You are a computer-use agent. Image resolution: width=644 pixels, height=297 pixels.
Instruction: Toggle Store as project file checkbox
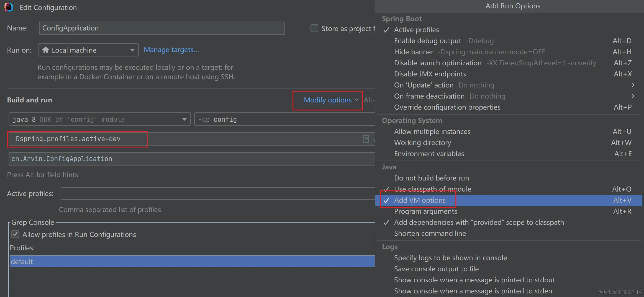click(314, 29)
